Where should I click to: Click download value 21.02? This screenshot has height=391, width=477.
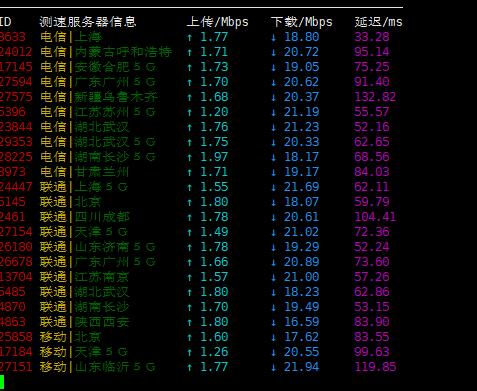pyautogui.click(x=301, y=232)
